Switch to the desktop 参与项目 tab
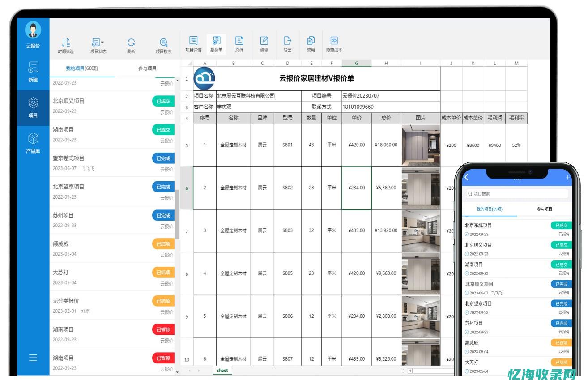The image size is (588, 384). [x=147, y=68]
